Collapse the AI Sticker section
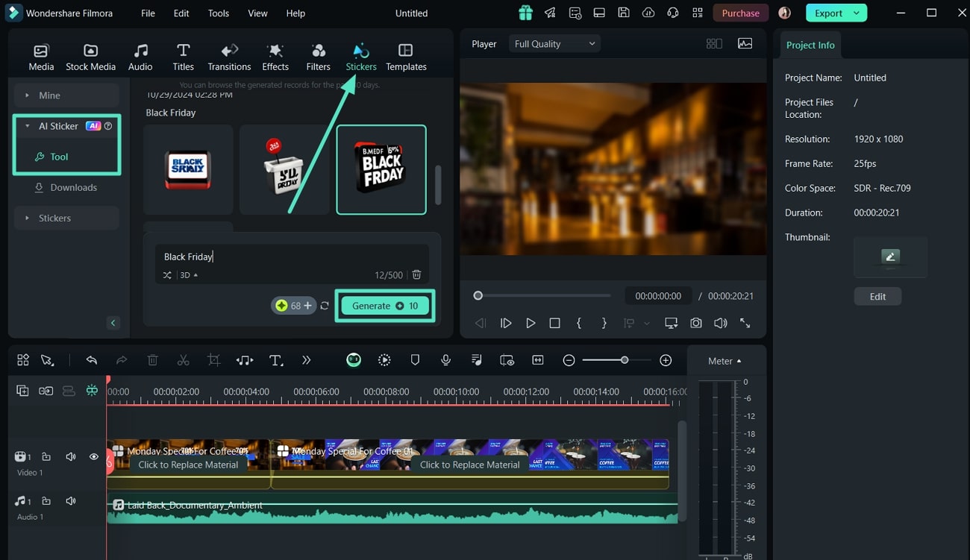 [x=28, y=126]
